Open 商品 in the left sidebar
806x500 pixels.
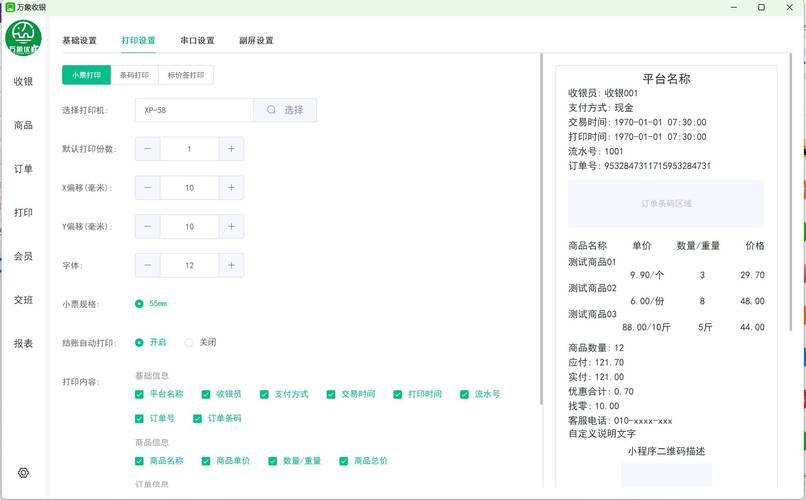pos(23,125)
